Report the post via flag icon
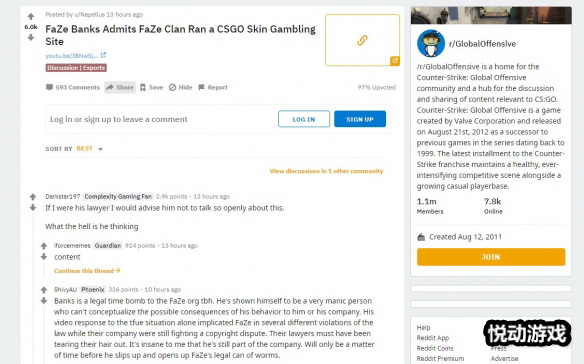584x364 pixels. pos(201,88)
